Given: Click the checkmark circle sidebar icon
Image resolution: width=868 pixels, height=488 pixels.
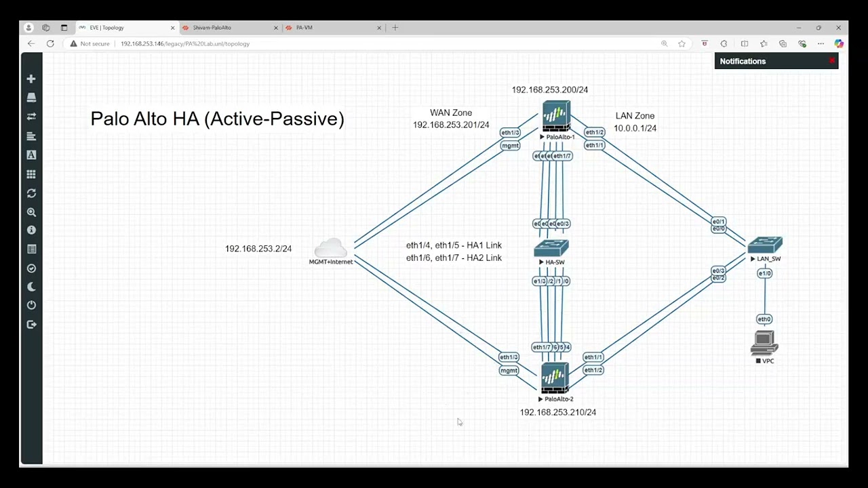Looking at the screenshot, I should (x=31, y=268).
